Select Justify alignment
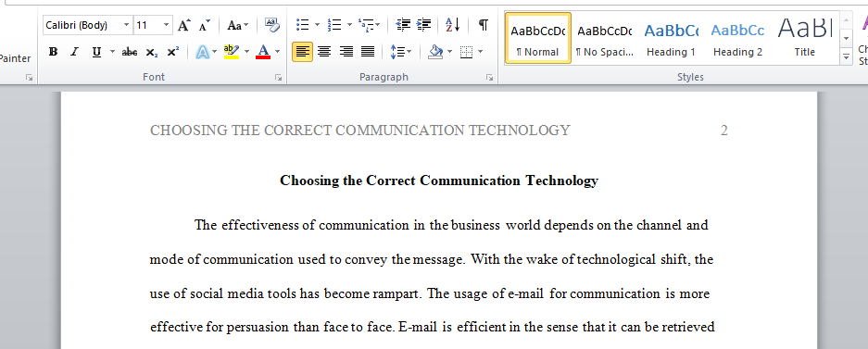The height and width of the screenshot is (349, 868). coord(368,52)
